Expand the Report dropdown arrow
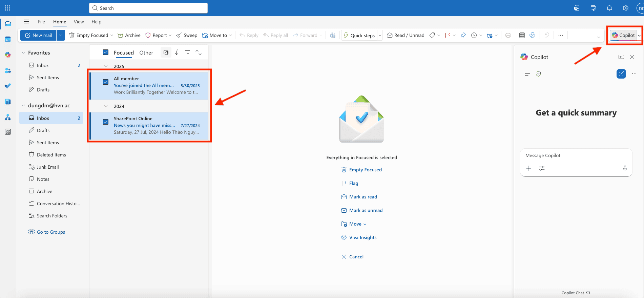Image resolution: width=644 pixels, height=298 pixels. coord(170,35)
